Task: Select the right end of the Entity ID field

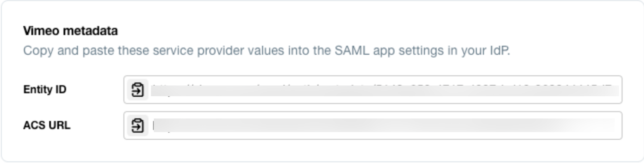Action: (613, 90)
